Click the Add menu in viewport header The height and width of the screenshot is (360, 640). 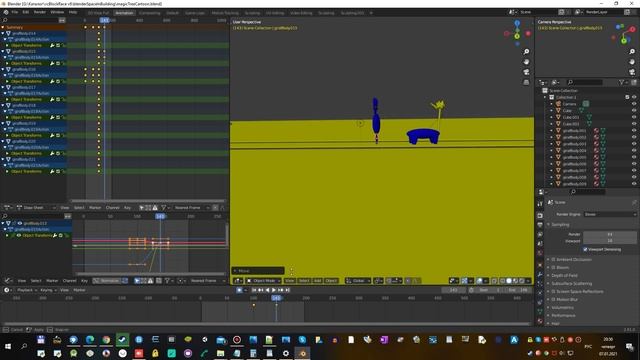[317, 281]
